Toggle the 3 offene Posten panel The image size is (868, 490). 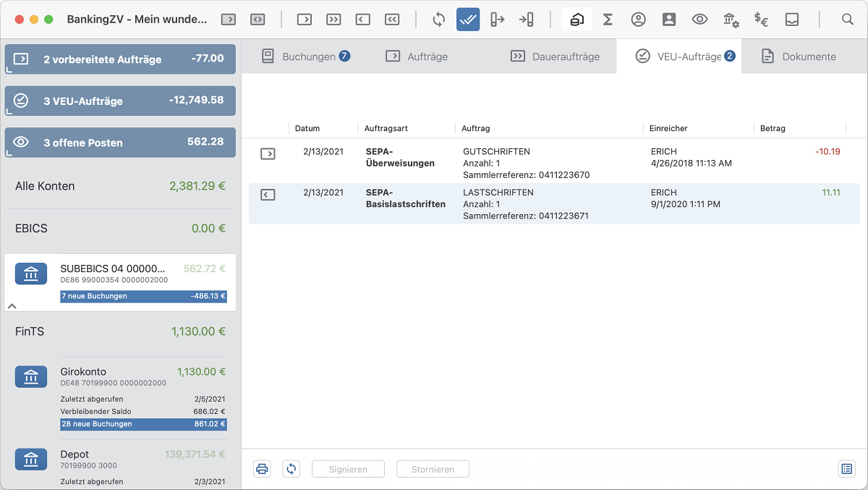(x=120, y=143)
